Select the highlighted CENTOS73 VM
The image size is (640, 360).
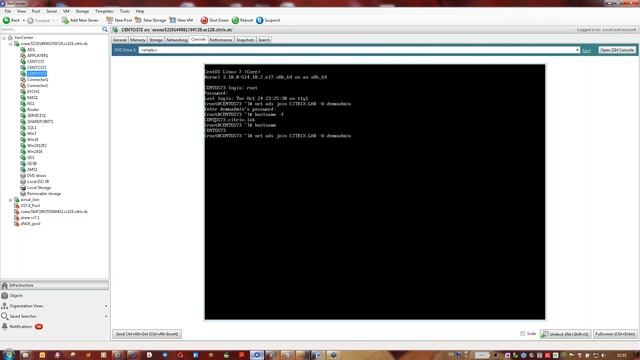pyautogui.click(x=37, y=73)
